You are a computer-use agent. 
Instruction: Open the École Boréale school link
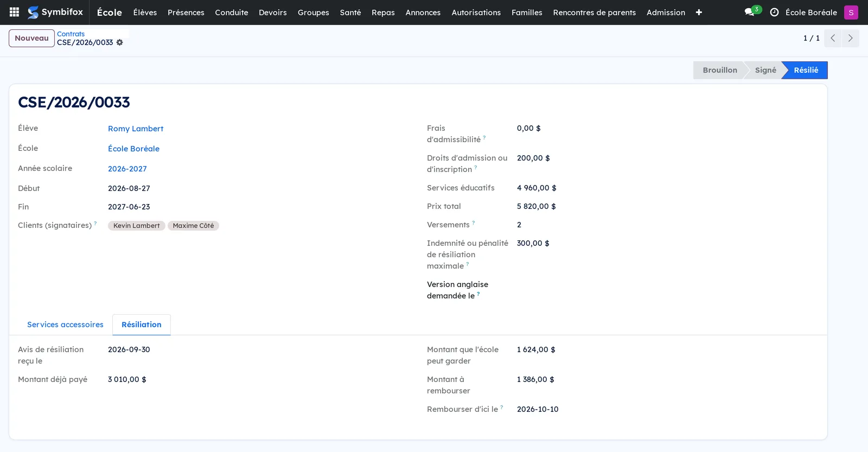pos(133,149)
